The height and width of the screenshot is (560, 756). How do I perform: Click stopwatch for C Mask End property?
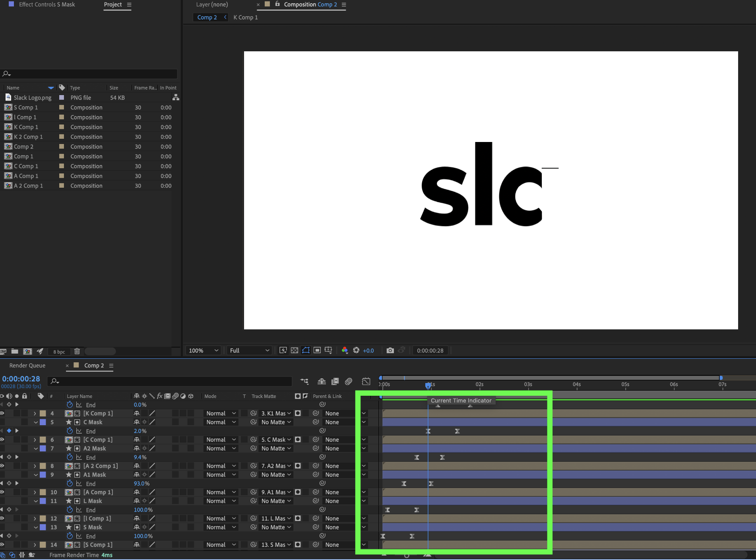[70, 431]
